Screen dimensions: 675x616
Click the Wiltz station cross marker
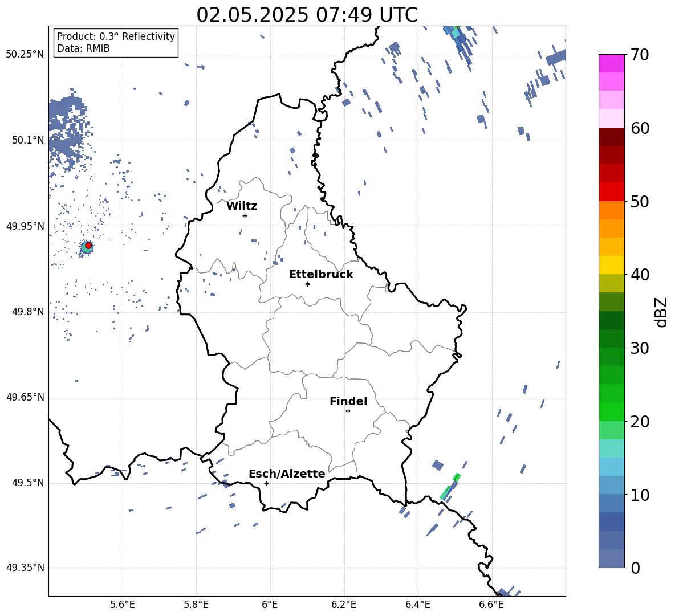pos(245,215)
